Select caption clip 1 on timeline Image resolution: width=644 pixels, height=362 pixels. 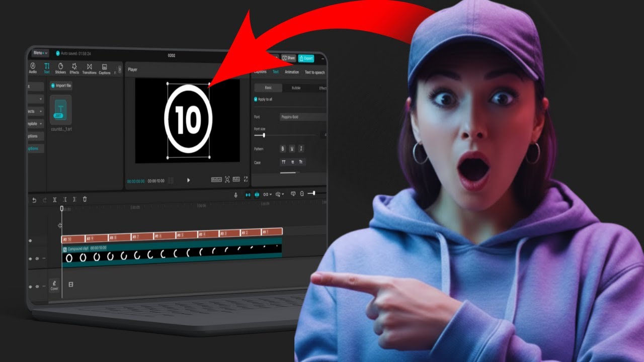point(272,232)
